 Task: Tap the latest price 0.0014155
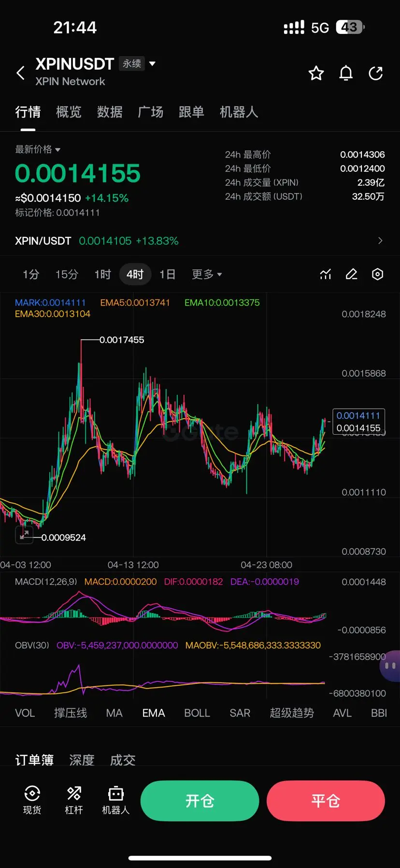click(x=78, y=173)
